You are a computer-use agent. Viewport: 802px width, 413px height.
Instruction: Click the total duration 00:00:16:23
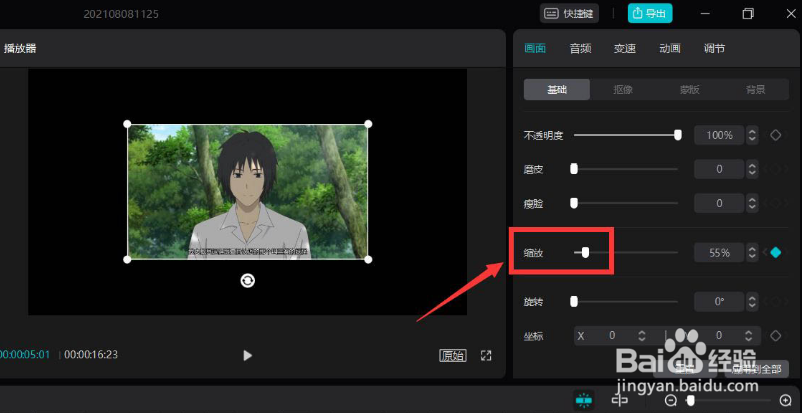(x=91, y=355)
